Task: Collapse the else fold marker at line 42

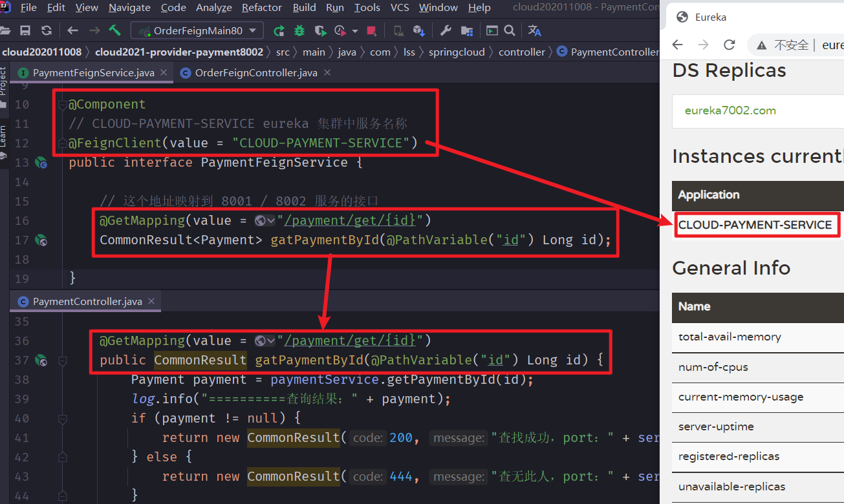Action: pos(62,457)
